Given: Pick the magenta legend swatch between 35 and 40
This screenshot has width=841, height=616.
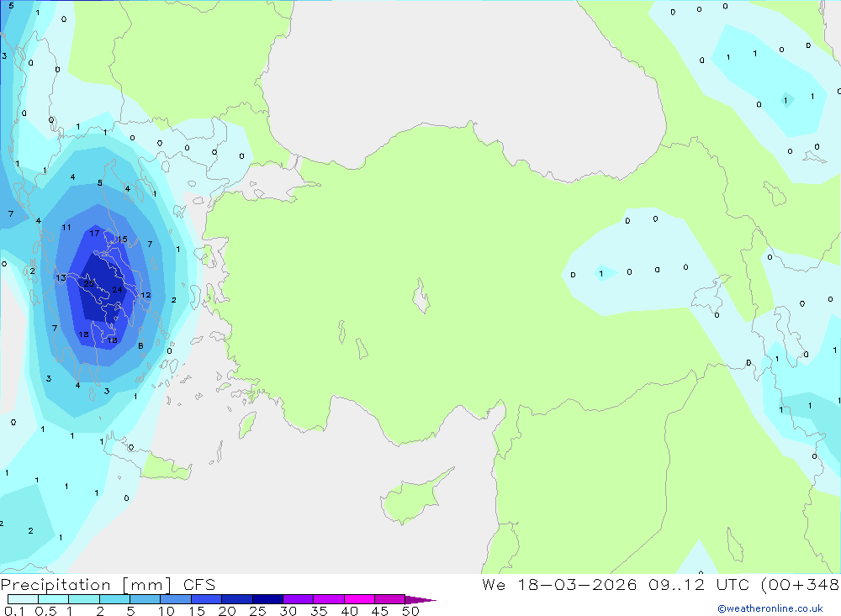Looking at the screenshot, I should 328,599.
